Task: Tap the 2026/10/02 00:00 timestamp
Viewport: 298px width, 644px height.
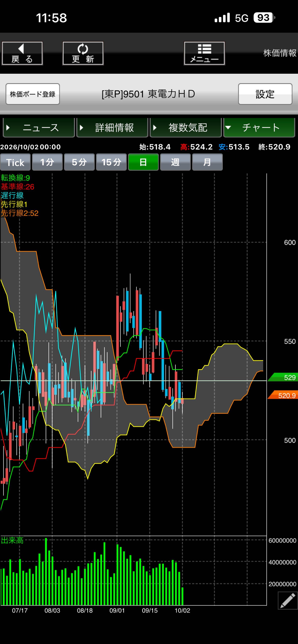Action: coord(30,147)
